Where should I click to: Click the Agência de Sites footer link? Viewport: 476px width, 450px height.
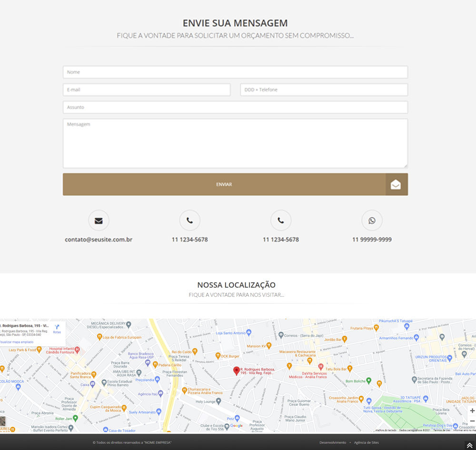367,443
